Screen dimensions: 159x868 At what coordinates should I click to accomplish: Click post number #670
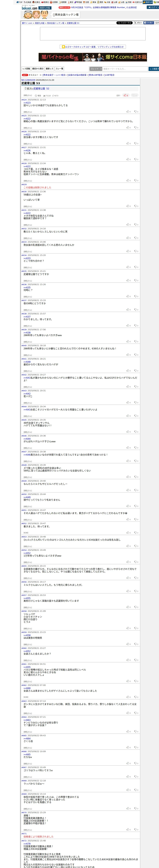pyautogui.click(x=24, y=812)
